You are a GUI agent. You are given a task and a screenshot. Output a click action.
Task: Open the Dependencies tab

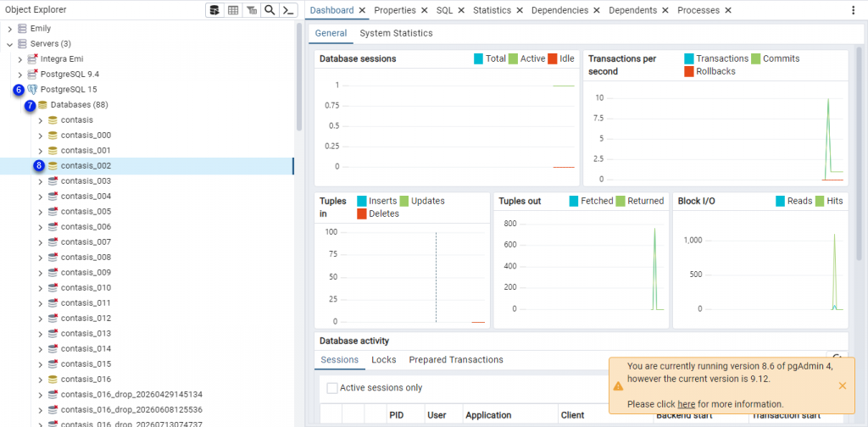(x=559, y=10)
